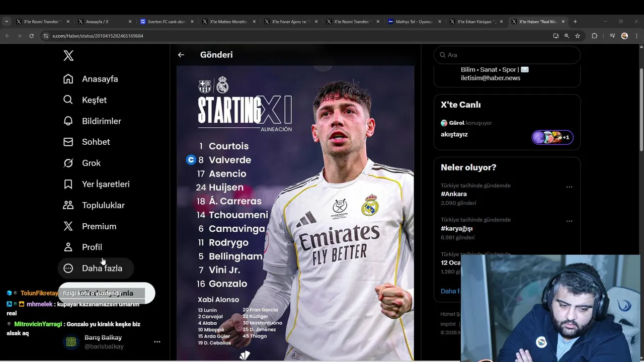Click the live space listener avatars badge

(x=552, y=137)
